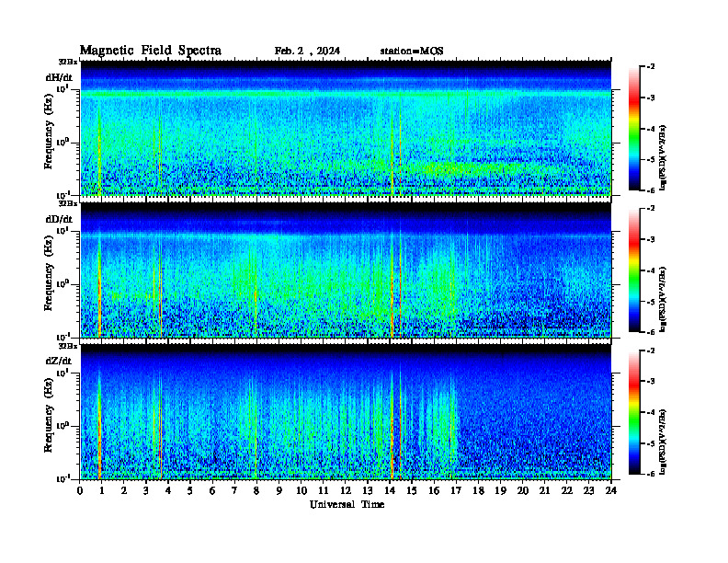Click the color scale bar beside the dH/dt panel
The image size is (728, 563).
coord(634,129)
